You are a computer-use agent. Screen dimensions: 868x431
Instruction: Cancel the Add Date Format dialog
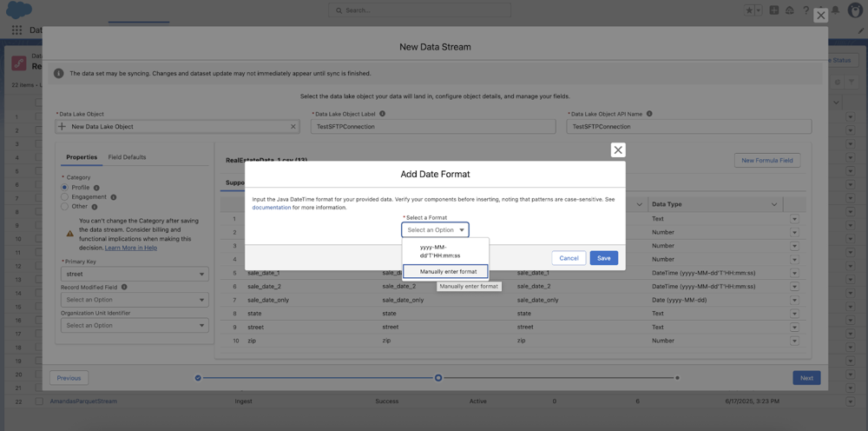[x=569, y=258]
